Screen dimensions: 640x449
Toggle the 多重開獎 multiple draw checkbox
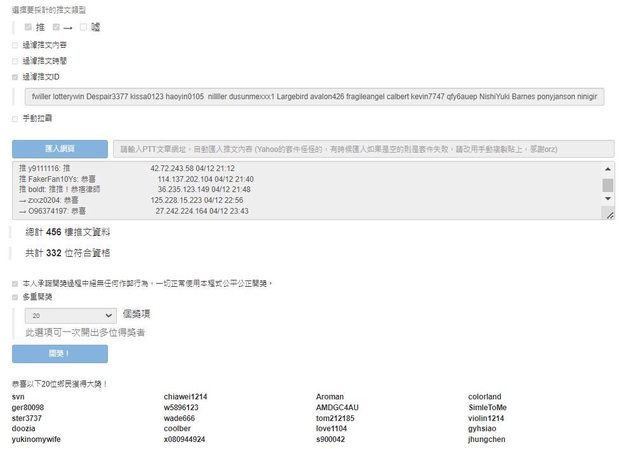tap(15, 297)
